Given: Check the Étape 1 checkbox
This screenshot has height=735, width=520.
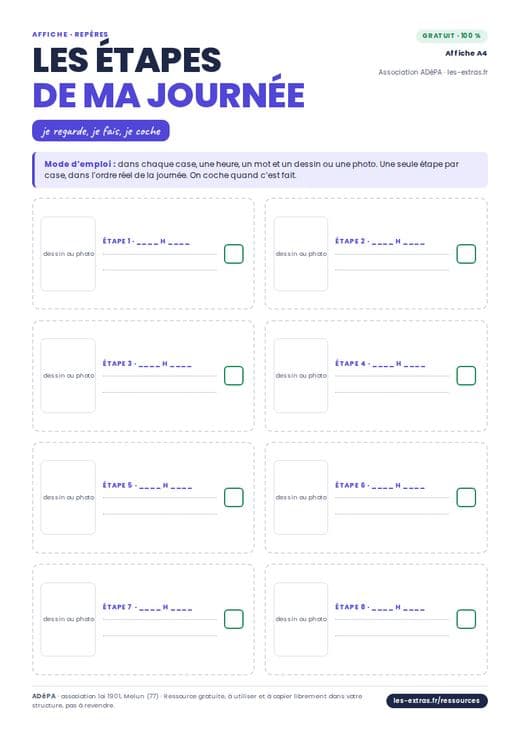Looking at the screenshot, I should pyautogui.click(x=234, y=254).
